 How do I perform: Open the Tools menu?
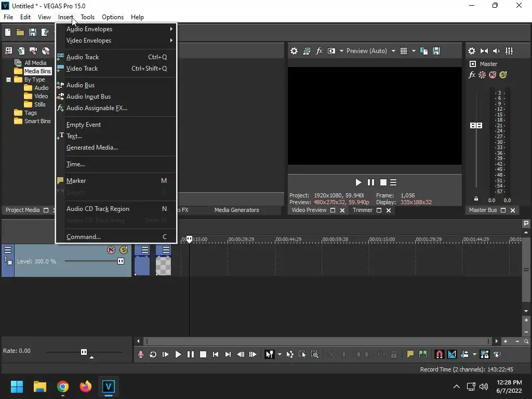tap(87, 17)
